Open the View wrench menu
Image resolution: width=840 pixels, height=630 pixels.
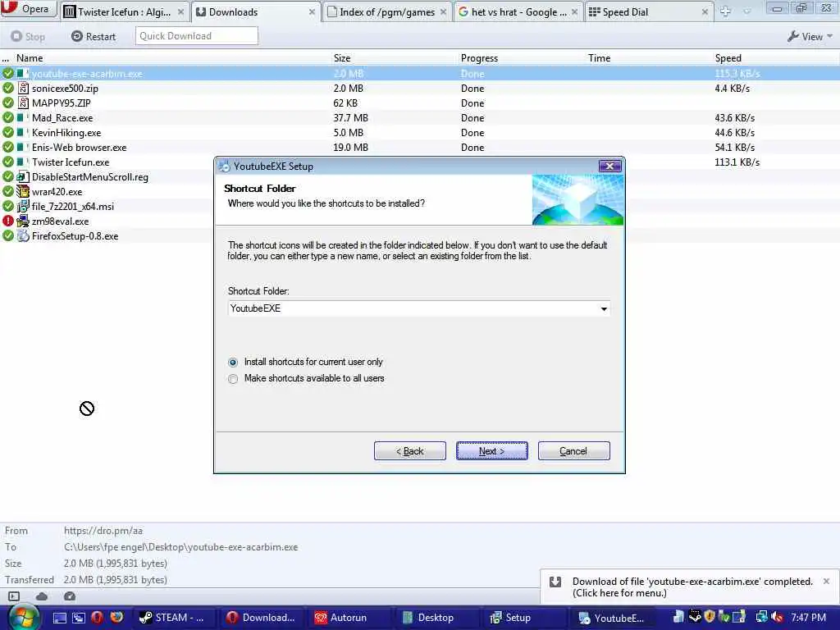810,36
